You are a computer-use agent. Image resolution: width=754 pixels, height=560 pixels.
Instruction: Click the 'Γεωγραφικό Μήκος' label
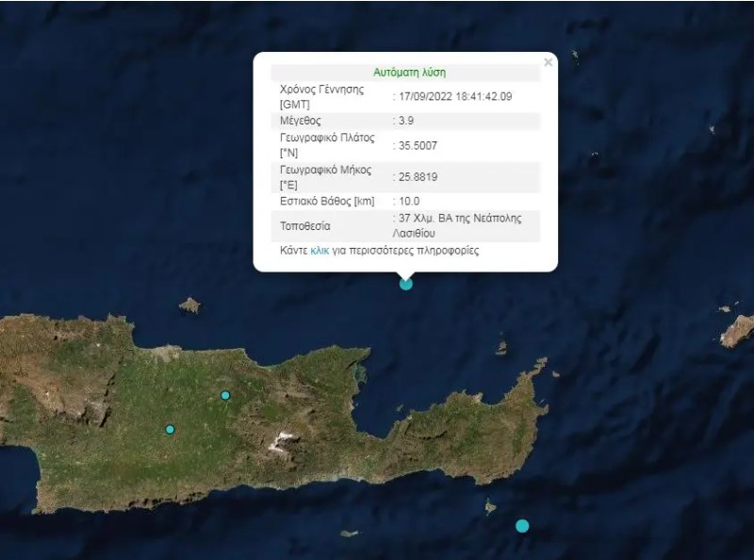coord(325,171)
